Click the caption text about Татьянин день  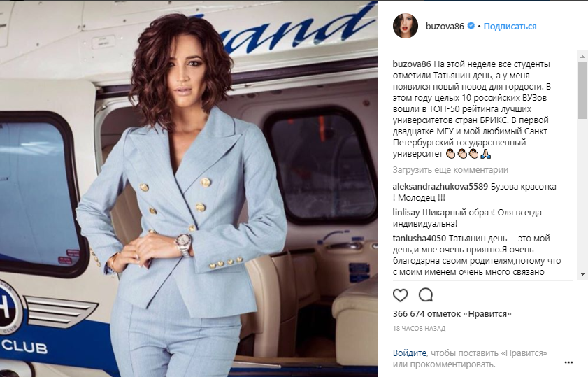pos(472,109)
